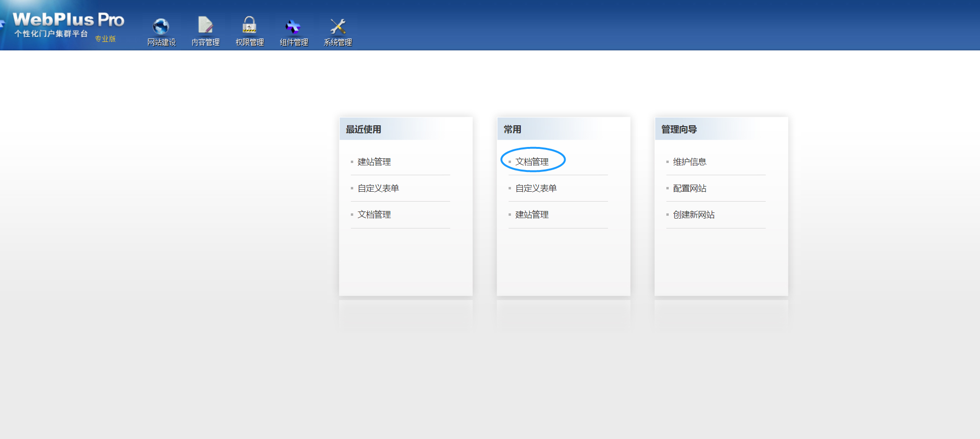Open 组件管理 via the puzzle icon
The height and width of the screenshot is (439, 980).
(x=293, y=26)
